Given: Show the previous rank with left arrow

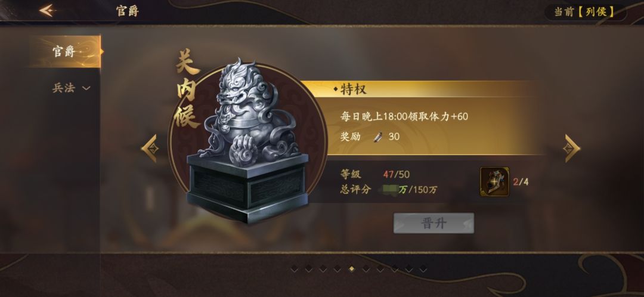Looking at the screenshot, I should (x=150, y=148).
